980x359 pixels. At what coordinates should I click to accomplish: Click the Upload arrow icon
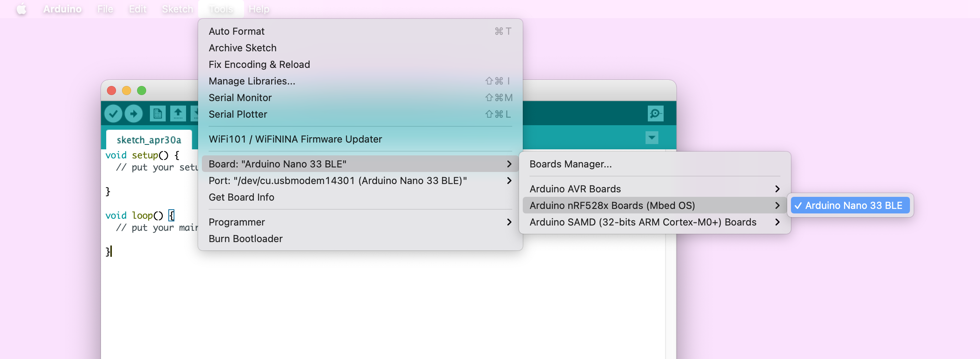pos(134,114)
